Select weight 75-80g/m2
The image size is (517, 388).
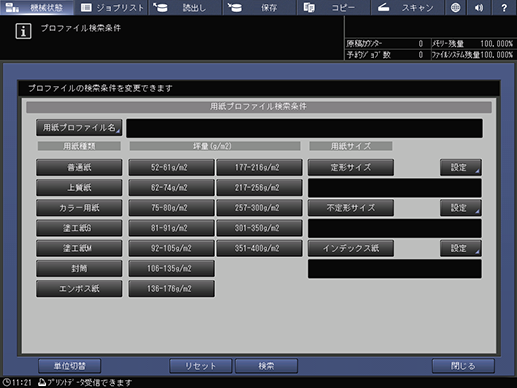[171, 208]
